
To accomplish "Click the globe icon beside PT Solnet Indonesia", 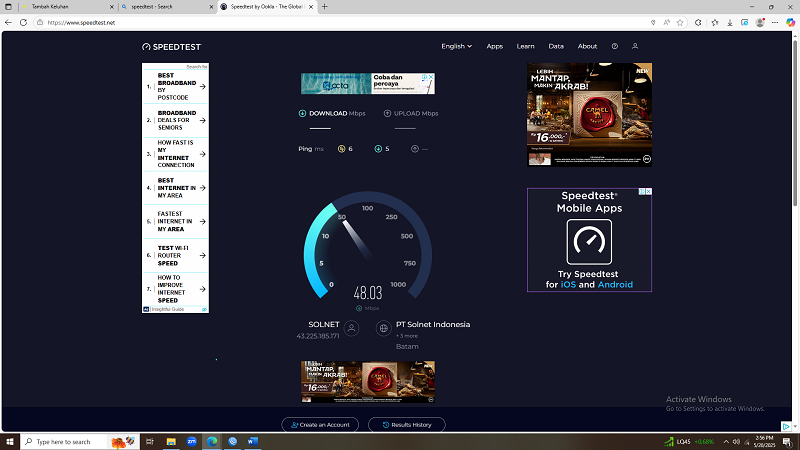I will tap(384, 328).
